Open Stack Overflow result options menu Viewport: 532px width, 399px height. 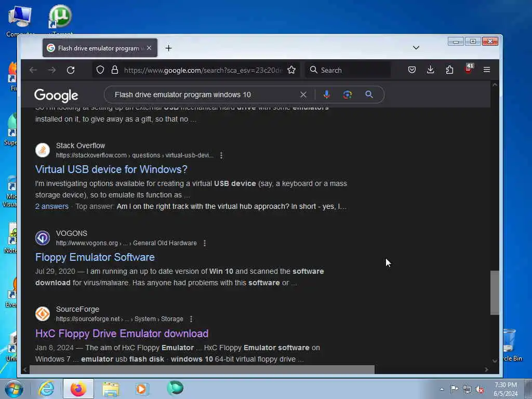pos(221,155)
